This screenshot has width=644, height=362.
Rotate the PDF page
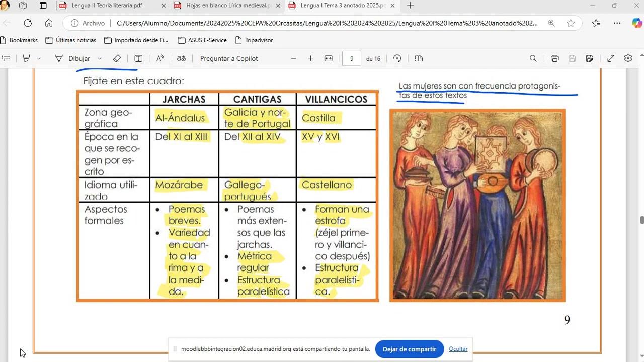(397, 58)
